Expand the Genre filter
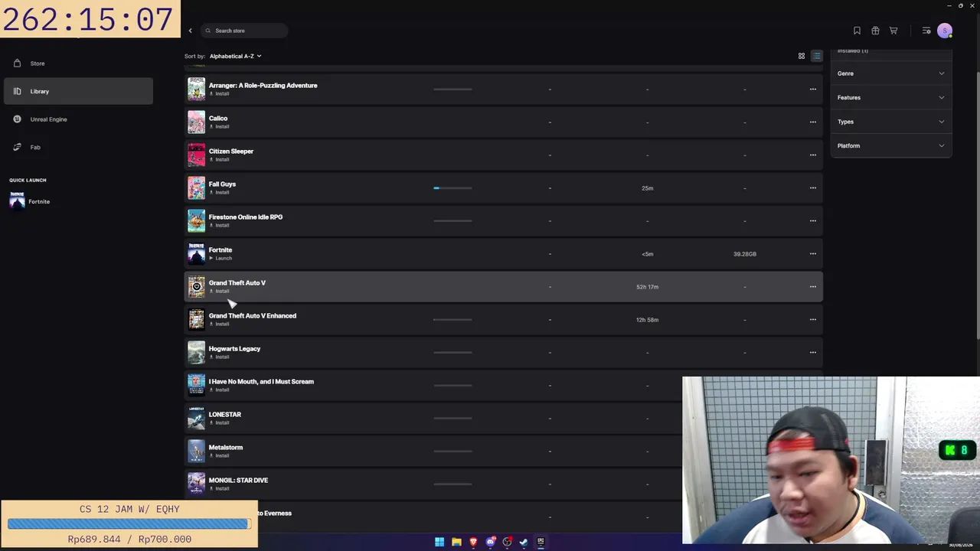Image resolution: width=980 pixels, height=551 pixels. pyautogui.click(x=891, y=73)
